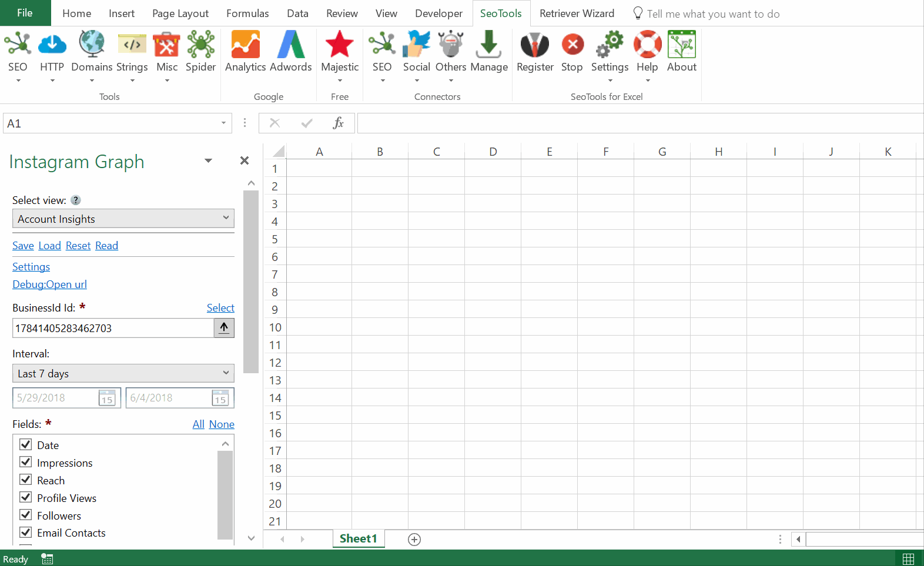Click the Debug:Open url link
Image resolution: width=924 pixels, height=566 pixels.
point(50,284)
